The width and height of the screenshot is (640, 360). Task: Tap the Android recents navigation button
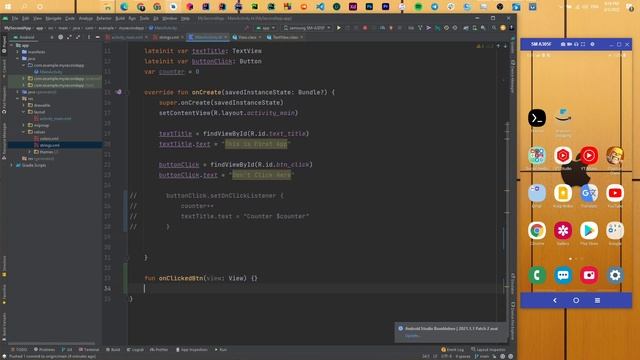[597, 300]
